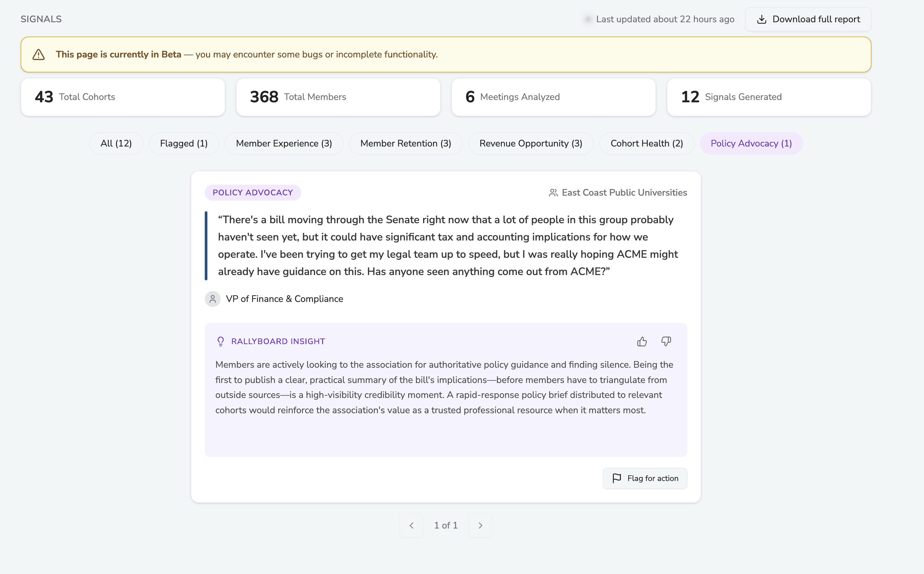Image resolution: width=924 pixels, height=574 pixels.
Task: Click the thumbs up feedback icon
Action: (642, 342)
